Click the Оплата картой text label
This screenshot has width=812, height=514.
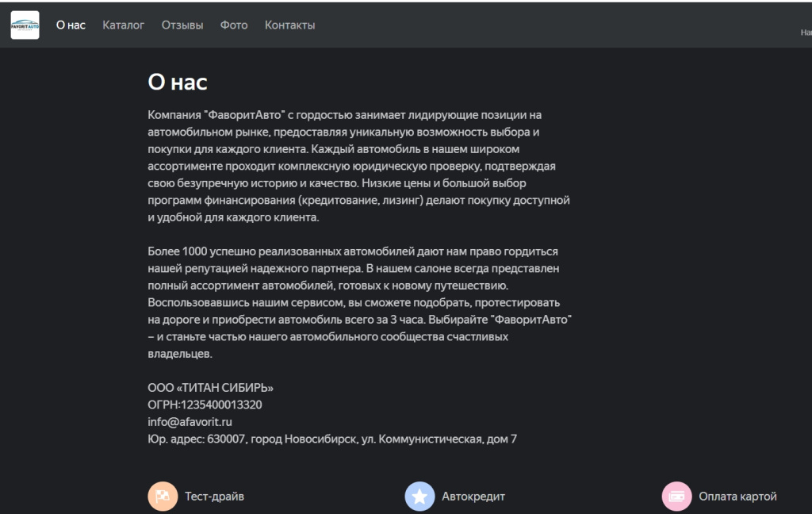(x=737, y=496)
